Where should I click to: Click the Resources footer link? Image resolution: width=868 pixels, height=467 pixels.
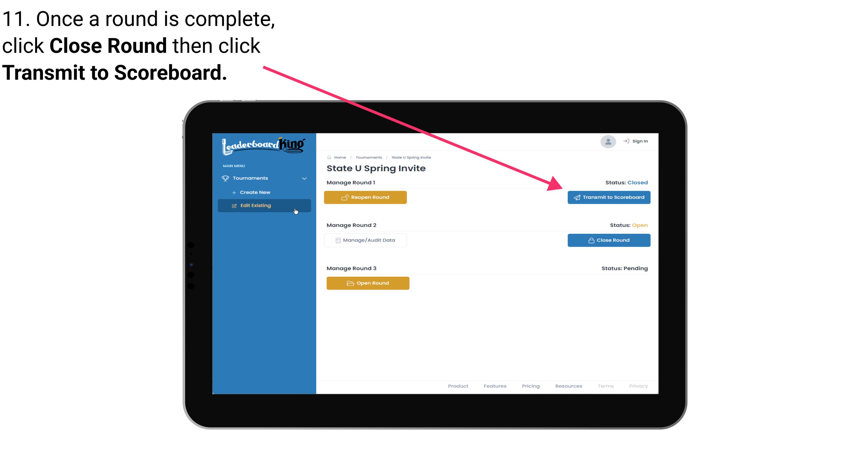pos(568,386)
